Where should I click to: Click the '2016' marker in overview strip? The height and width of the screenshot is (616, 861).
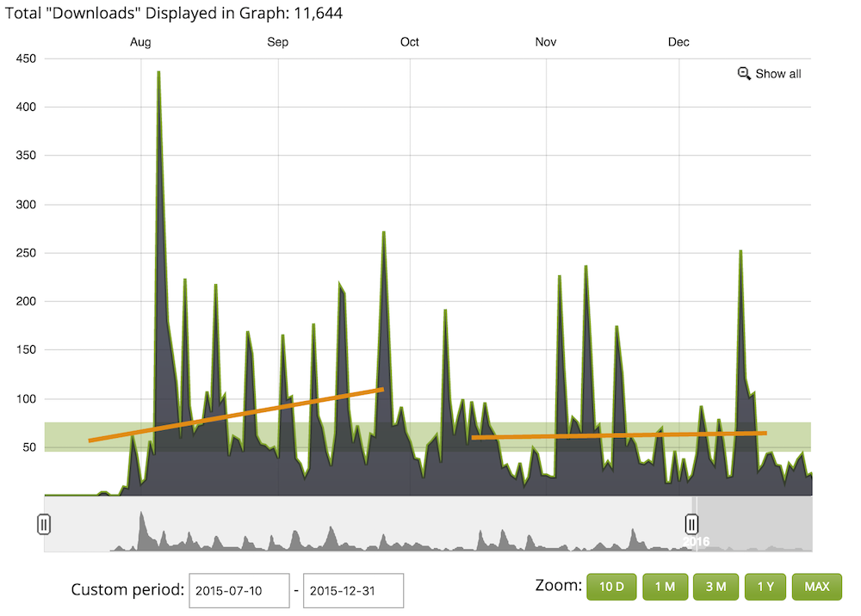[697, 541]
